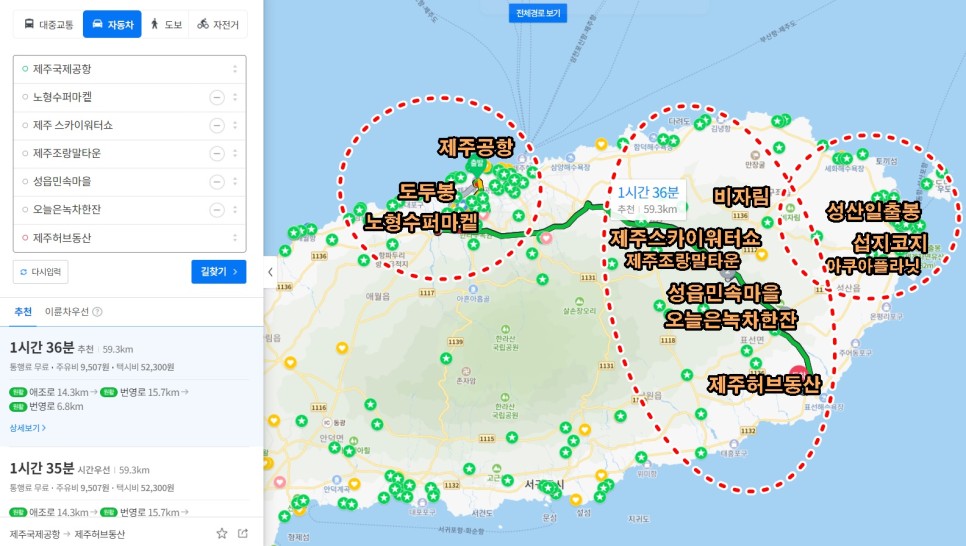This screenshot has height=546, width=966.
Task: Remove 성읍민속마을 waypoint with minus icon
Action: click(x=217, y=182)
